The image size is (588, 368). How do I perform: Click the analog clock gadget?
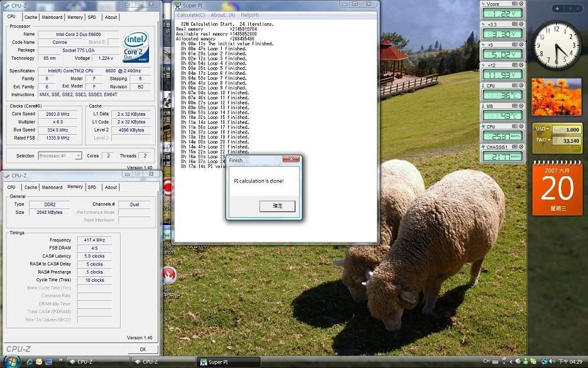557,45
